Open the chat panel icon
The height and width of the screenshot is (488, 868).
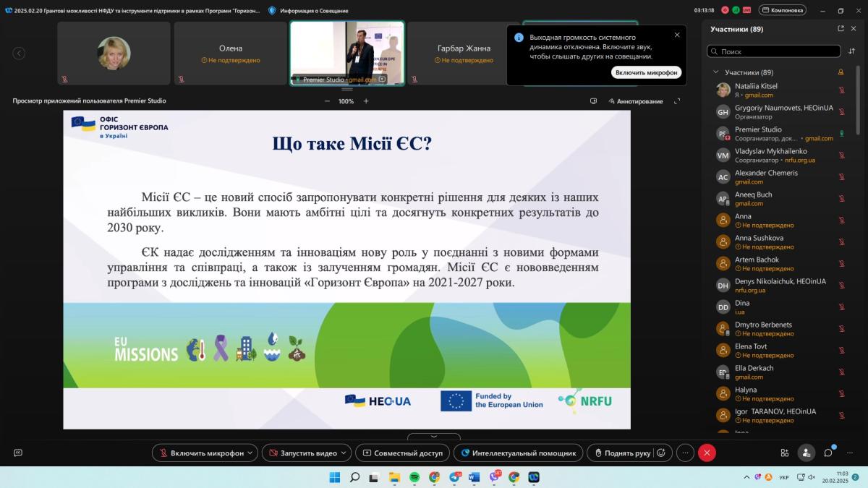(x=828, y=453)
